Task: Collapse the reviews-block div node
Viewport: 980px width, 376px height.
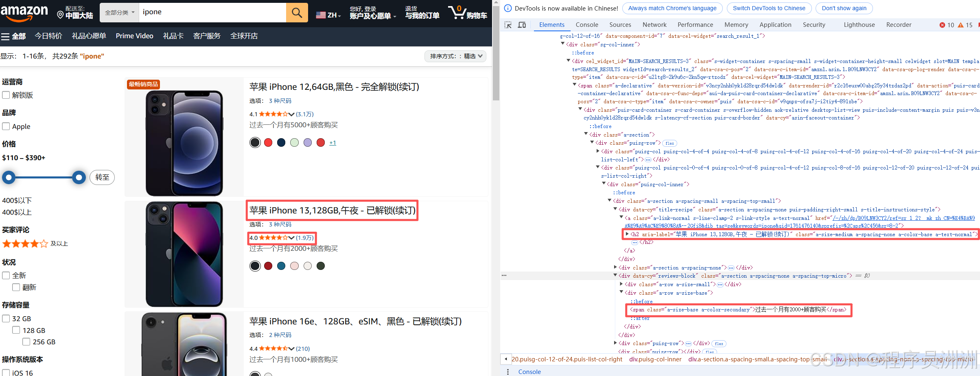Action: point(615,276)
